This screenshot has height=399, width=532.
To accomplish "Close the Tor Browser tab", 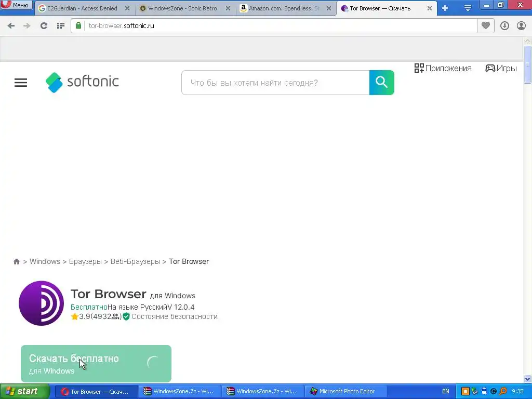I will (430, 8).
